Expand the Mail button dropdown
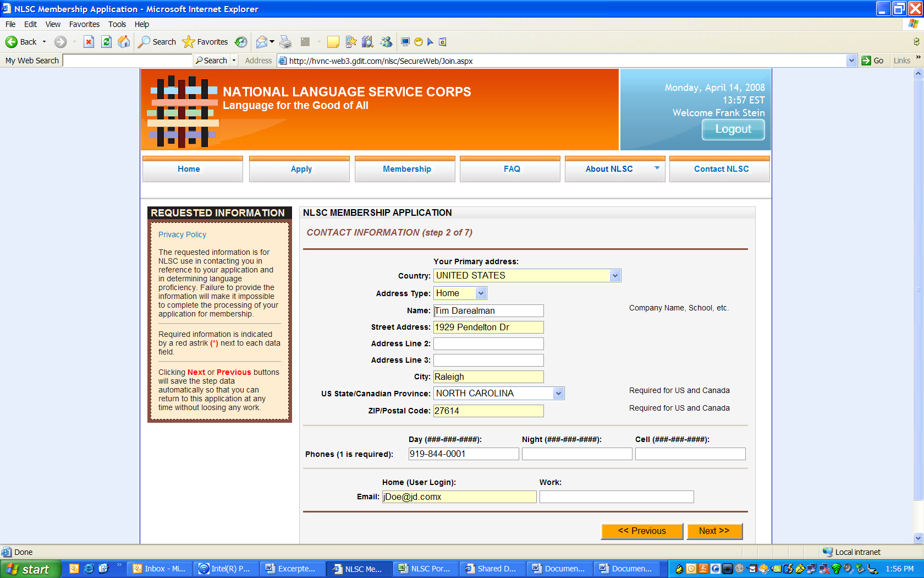 click(272, 42)
